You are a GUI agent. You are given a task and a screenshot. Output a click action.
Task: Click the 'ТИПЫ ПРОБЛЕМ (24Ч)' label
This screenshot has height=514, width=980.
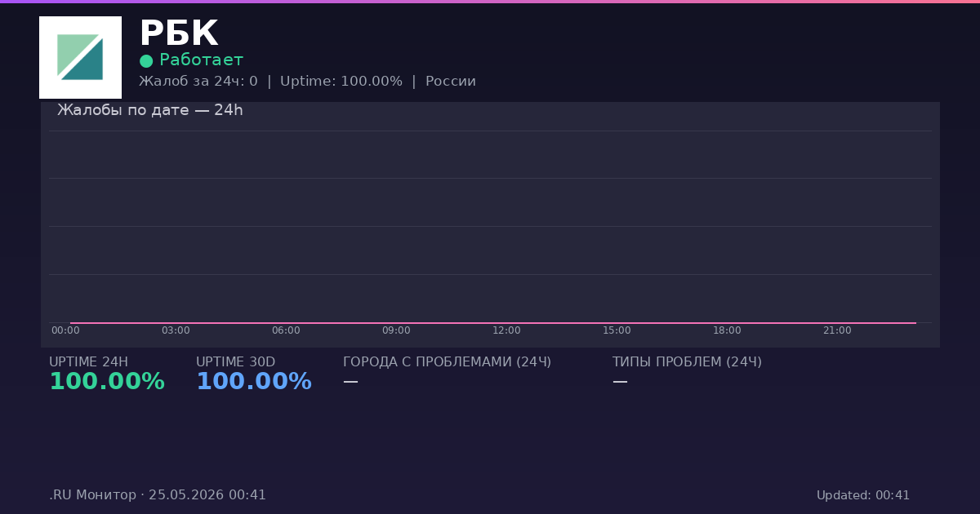click(x=687, y=362)
